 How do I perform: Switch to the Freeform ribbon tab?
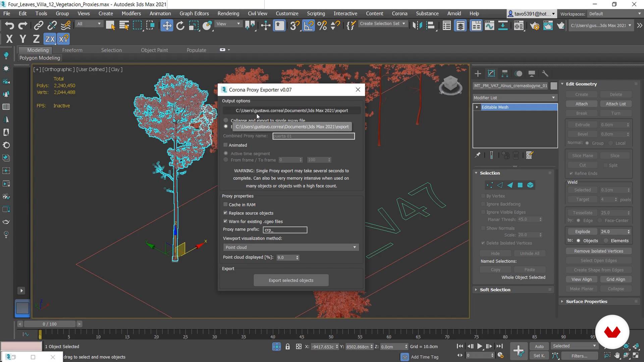[x=72, y=50]
